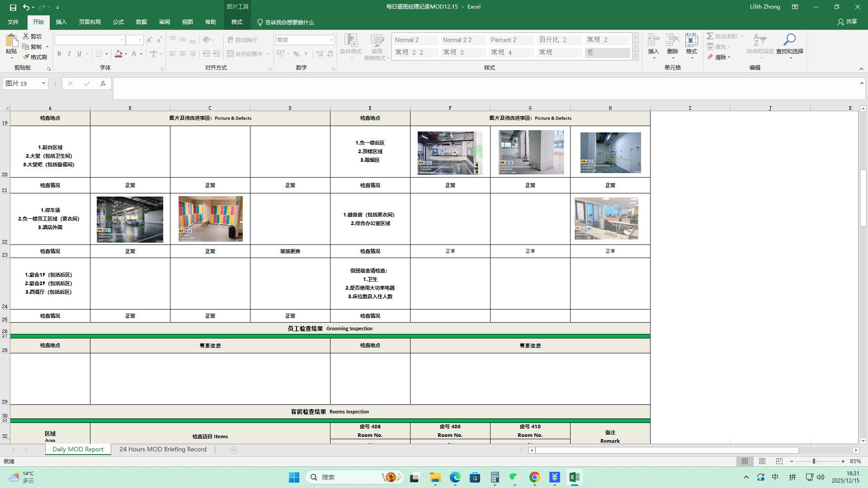
Task: Click the Insert Function fx icon
Action: click(103, 84)
